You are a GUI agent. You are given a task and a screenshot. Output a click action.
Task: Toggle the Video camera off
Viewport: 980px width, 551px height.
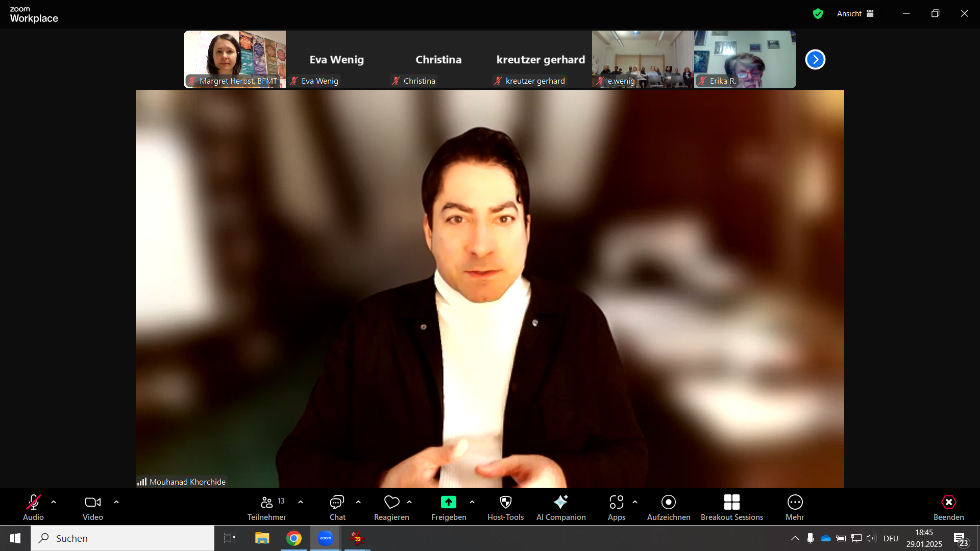click(x=92, y=508)
